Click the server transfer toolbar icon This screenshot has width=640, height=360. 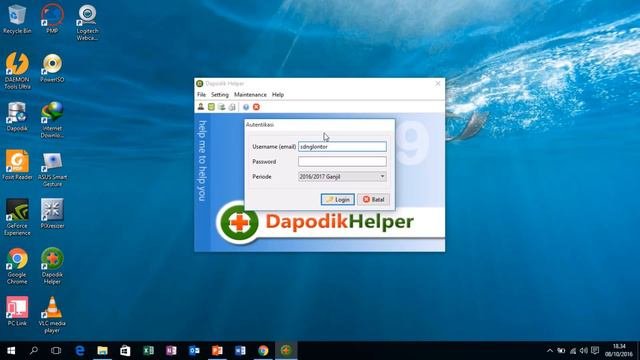pyautogui.click(x=221, y=107)
